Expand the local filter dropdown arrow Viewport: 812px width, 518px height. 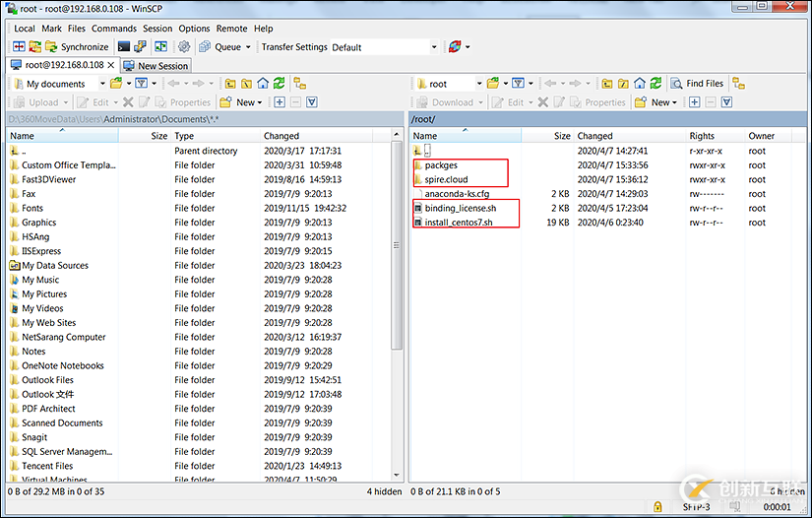[154, 84]
